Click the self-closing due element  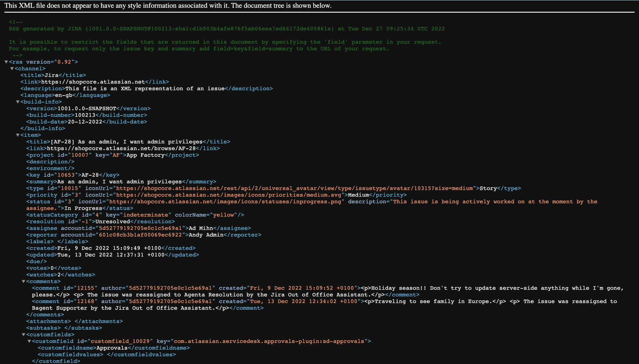click(x=36, y=261)
